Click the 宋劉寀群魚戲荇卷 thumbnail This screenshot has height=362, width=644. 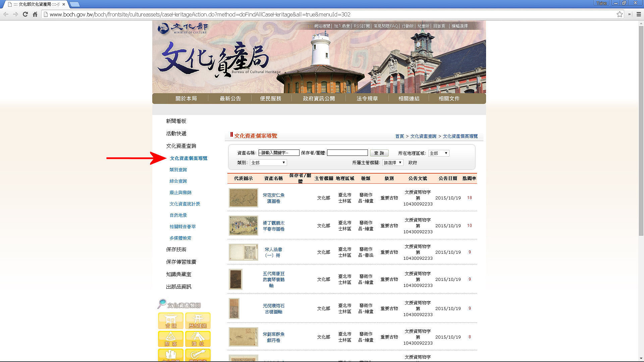pos(244,337)
